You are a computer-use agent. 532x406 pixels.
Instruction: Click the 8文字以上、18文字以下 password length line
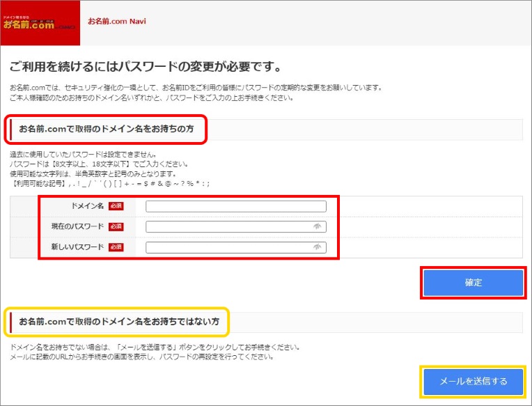point(99,164)
